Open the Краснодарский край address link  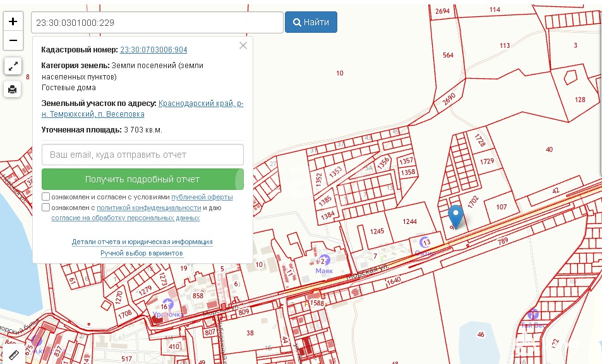tap(201, 103)
